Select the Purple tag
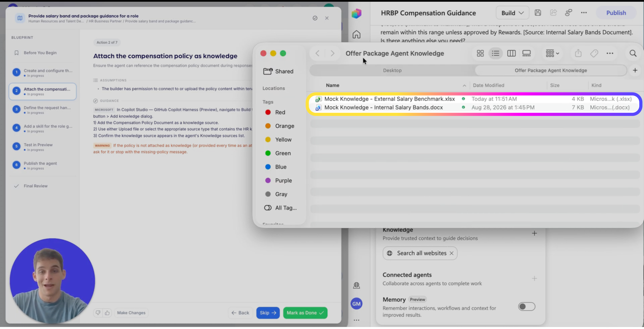 (278, 180)
